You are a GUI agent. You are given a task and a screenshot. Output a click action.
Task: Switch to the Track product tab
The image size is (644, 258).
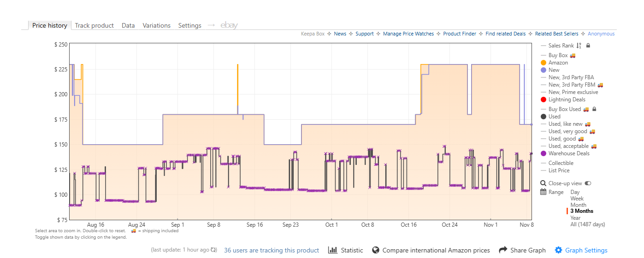pyautogui.click(x=94, y=25)
